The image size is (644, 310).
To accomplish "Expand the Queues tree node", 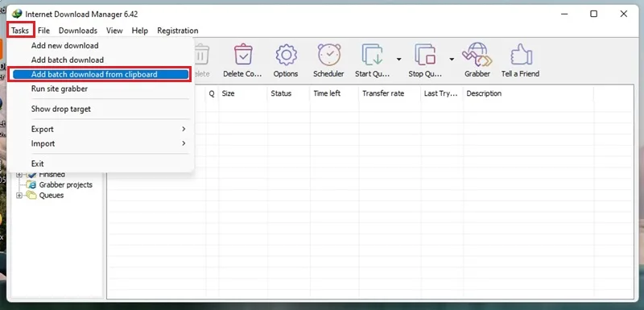I will click(x=19, y=196).
